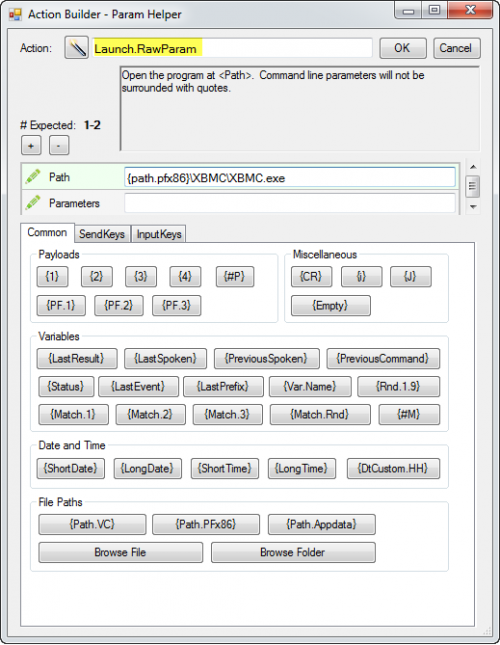Click the pencil icon beside Path
Viewport: 500px width, 645px height.
click(x=33, y=176)
